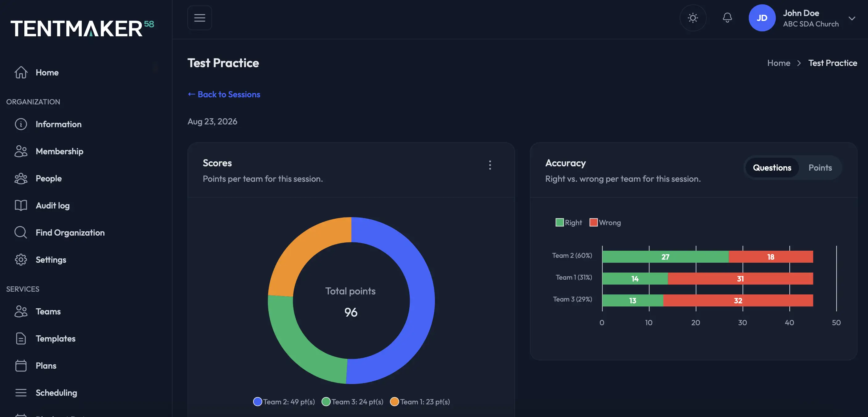Click the Plans calendar icon
The height and width of the screenshot is (417, 868).
coord(21,366)
